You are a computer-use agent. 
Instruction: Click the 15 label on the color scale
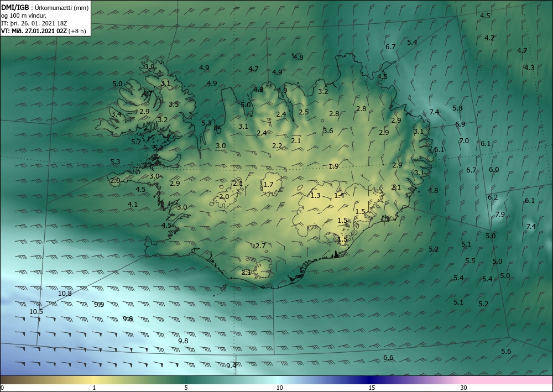[x=372, y=388]
